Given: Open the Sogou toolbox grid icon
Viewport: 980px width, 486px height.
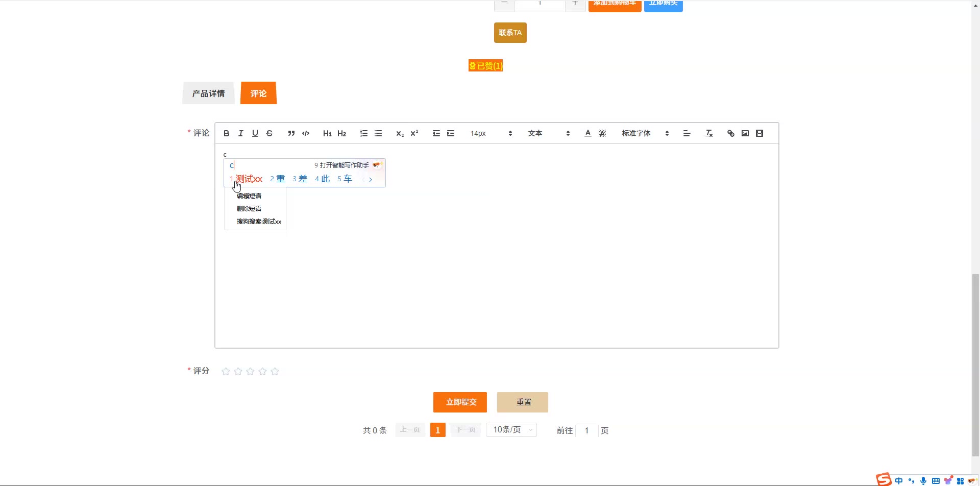Looking at the screenshot, I should [960, 481].
